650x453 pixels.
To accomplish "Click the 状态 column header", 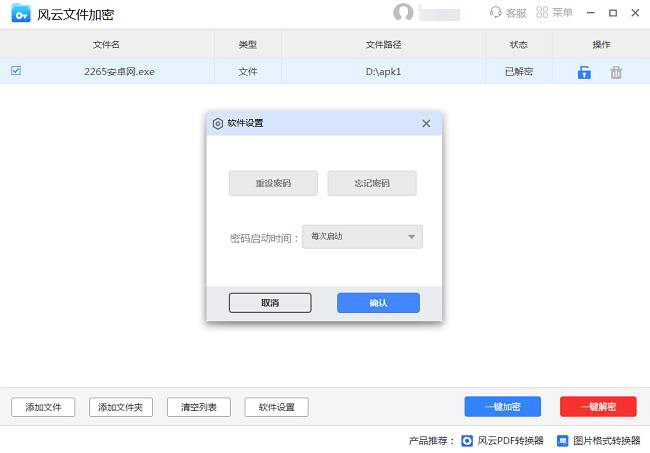I will [x=519, y=44].
